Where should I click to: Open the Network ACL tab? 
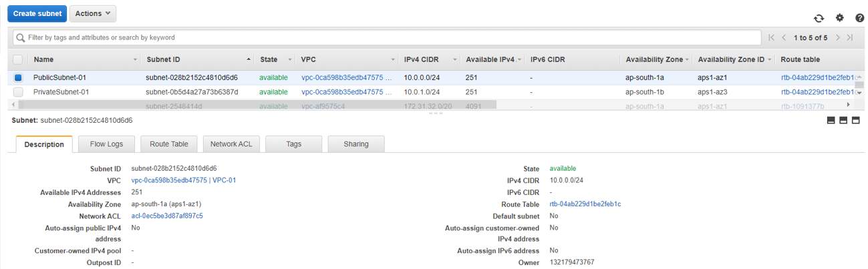(231, 144)
